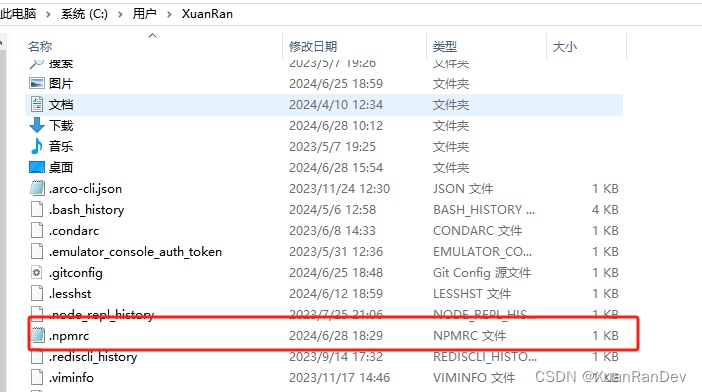The width and height of the screenshot is (702, 392).
Task: Select the .bash_history file name
Action: pos(86,210)
